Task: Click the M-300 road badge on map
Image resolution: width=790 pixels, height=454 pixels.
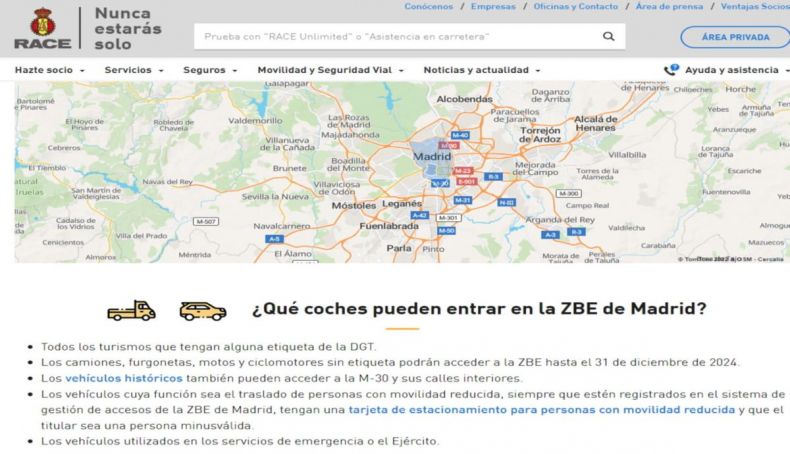Action: pyautogui.click(x=569, y=193)
